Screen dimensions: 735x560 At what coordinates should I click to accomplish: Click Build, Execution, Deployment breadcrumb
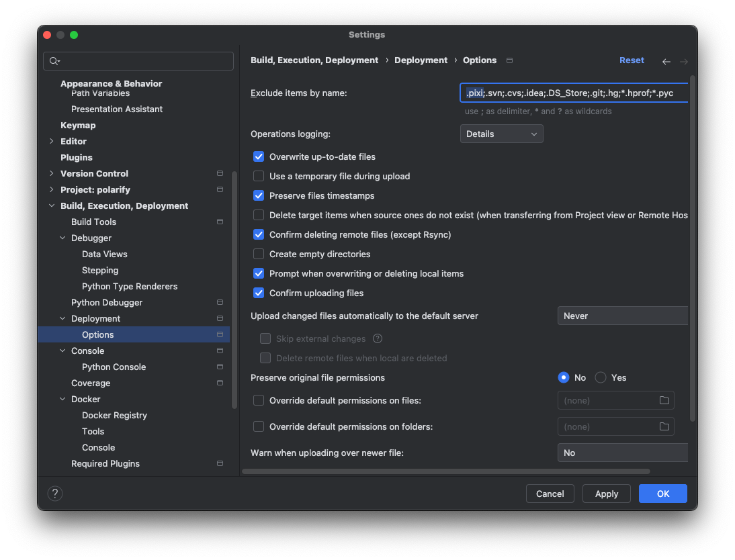314,60
